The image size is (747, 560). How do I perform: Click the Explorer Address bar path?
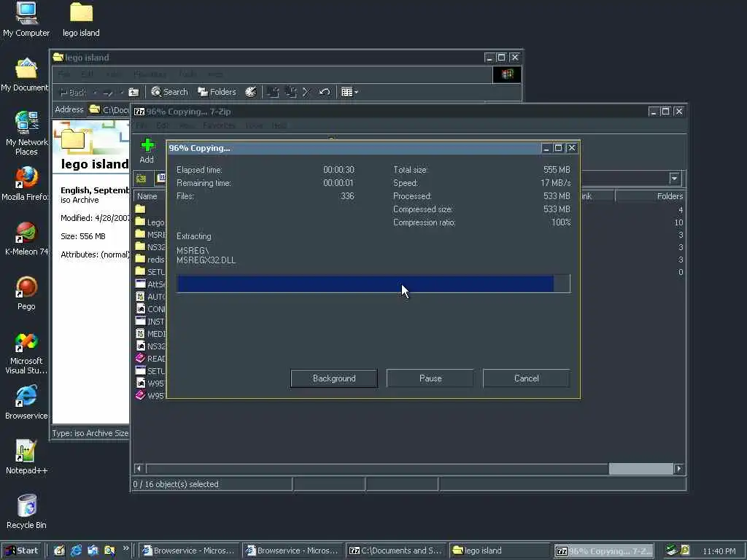111,109
